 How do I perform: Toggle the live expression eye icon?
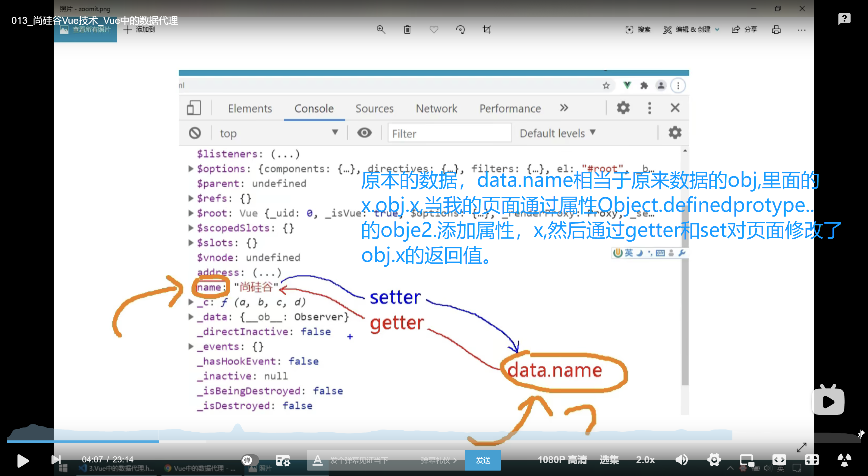[x=364, y=133]
